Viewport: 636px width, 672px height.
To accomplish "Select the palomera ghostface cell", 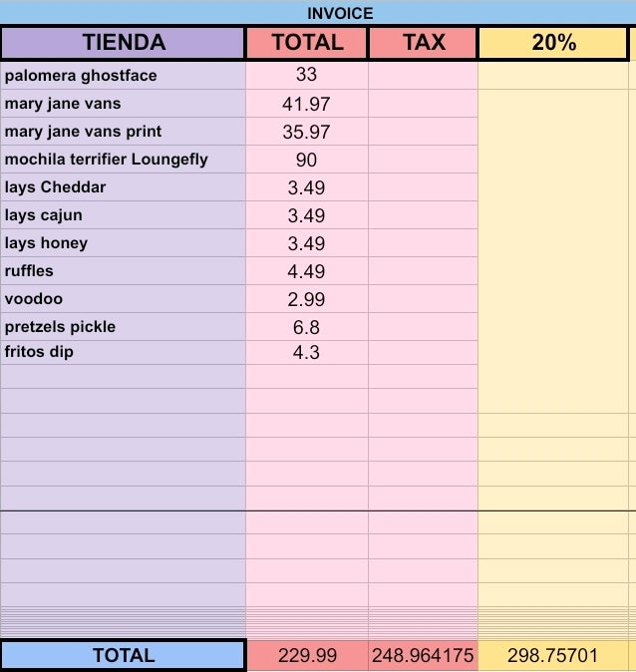I will click(123, 76).
